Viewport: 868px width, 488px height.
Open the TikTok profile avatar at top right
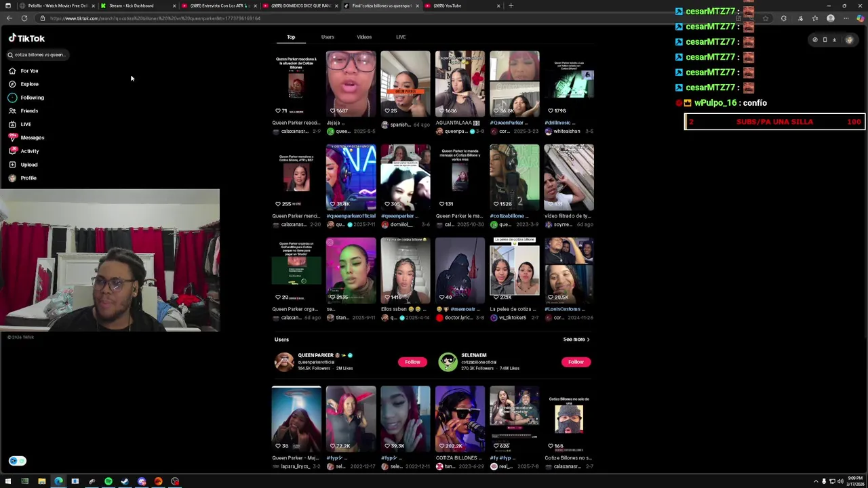point(849,40)
